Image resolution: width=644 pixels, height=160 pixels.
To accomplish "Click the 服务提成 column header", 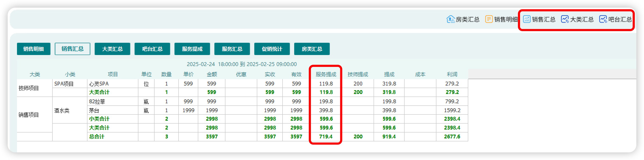I will (x=326, y=74).
